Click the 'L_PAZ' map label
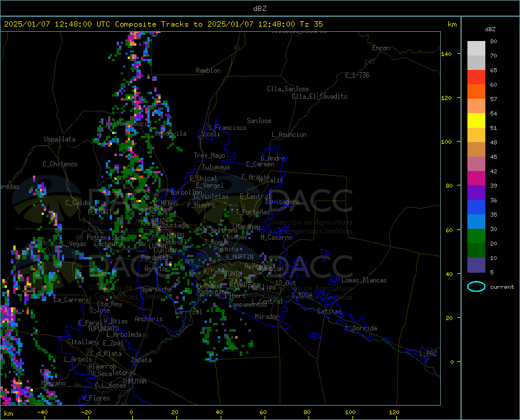The image size is (520, 420). click(x=428, y=354)
